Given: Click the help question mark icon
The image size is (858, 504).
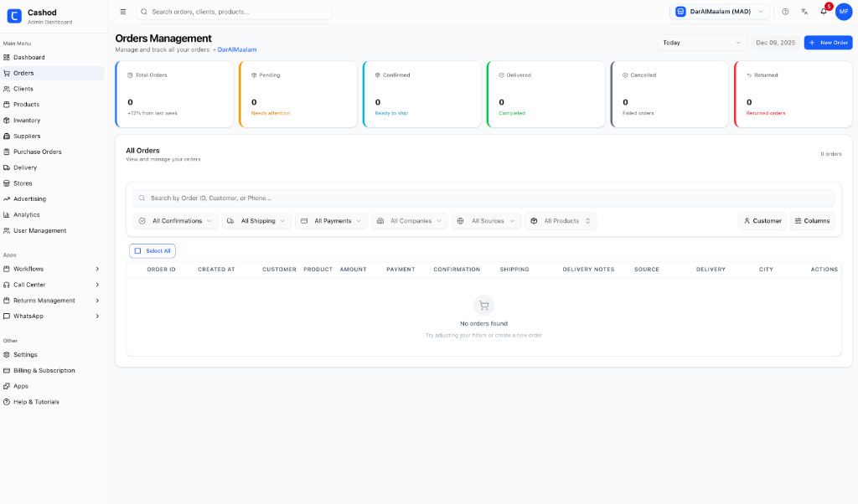Looking at the screenshot, I should (x=785, y=12).
